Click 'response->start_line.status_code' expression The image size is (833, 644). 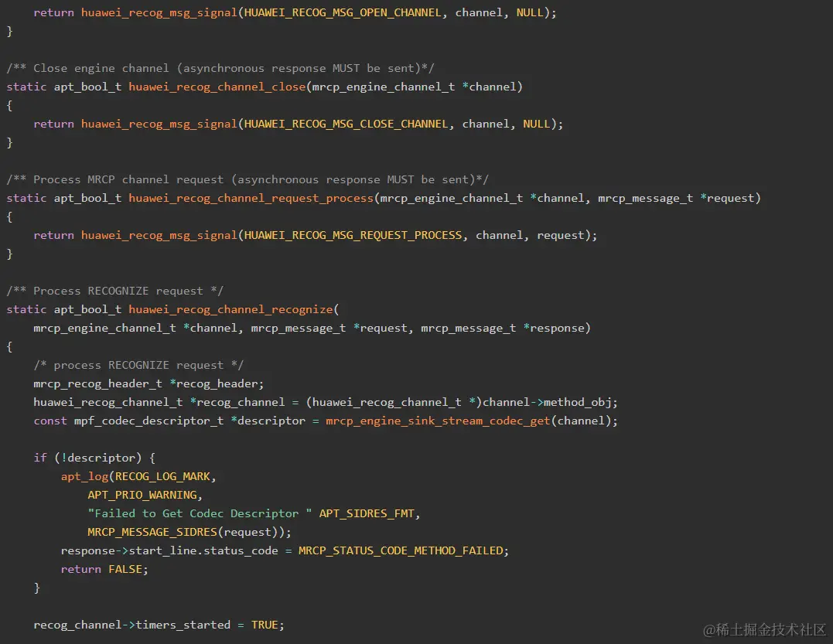click(169, 550)
